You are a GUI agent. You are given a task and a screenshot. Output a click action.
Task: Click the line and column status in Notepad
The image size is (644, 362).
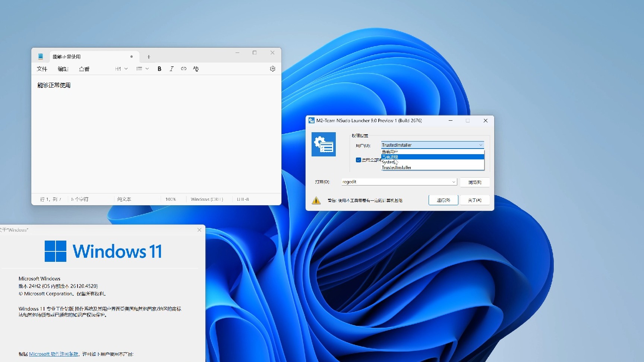pos(51,200)
